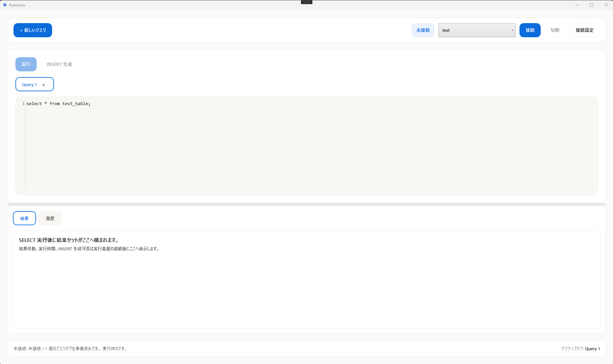Click the 切断 disconnect button
The height and width of the screenshot is (364, 613).
click(x=555, y=30)
